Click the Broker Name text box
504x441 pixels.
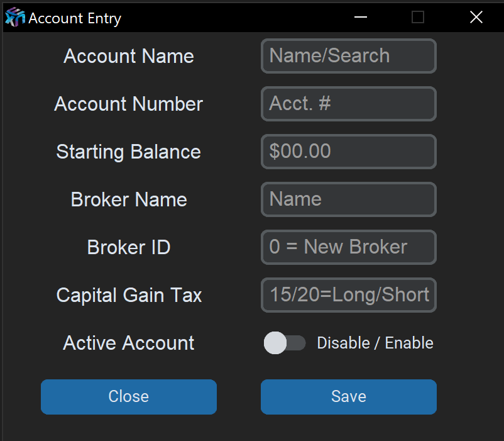pos(348,199)
